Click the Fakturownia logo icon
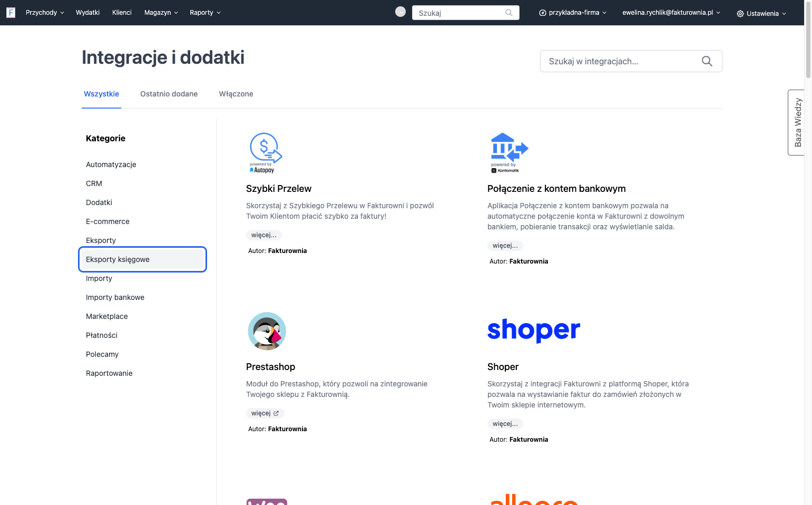The width and height of the screenshot is (812, 505). click(11, 13)
